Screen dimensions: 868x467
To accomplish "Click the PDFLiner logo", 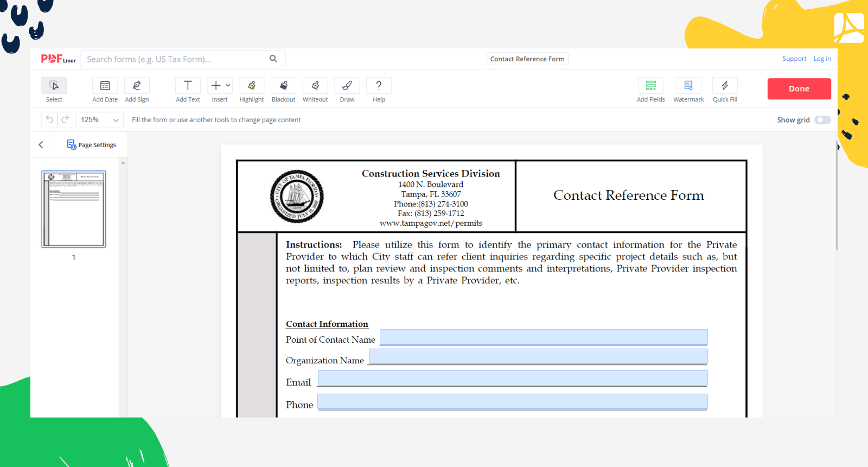I will click(x=59, y=59).
